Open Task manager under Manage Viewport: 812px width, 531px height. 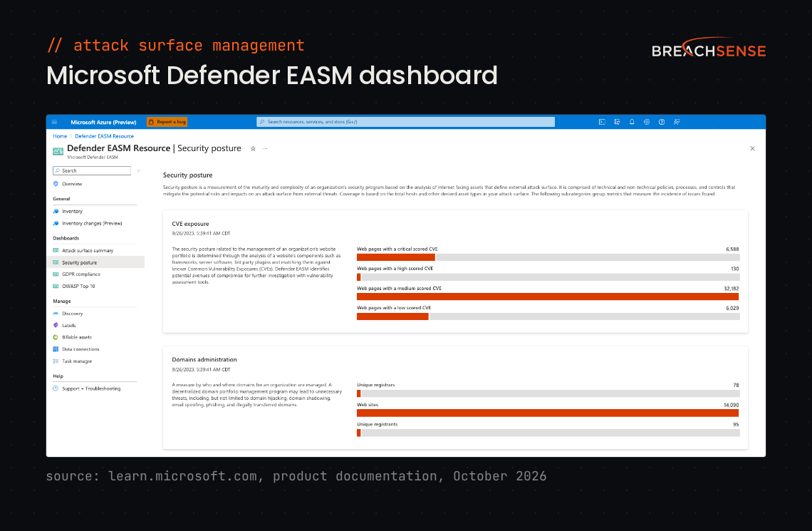point(77,361)
